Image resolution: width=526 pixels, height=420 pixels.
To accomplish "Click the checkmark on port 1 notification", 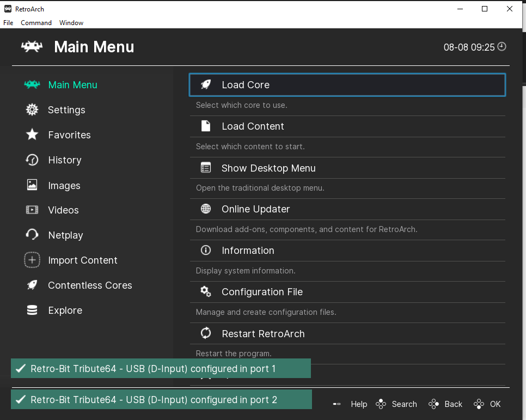I will coord(21,368).
